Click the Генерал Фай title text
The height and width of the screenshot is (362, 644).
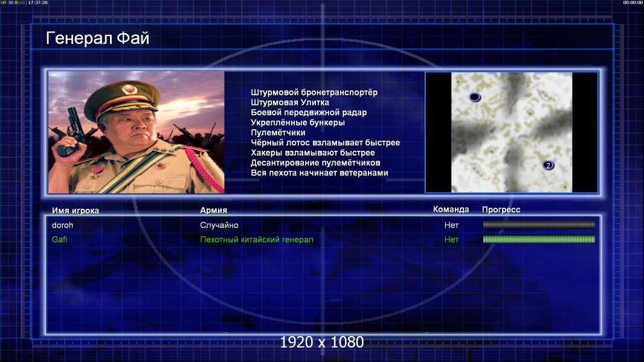(97, 38)
